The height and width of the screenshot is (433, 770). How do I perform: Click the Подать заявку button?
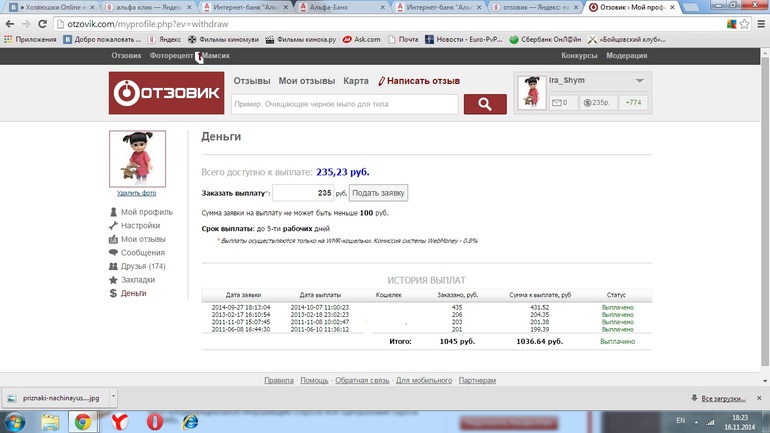pyautogui.click(x=378, y=193)
